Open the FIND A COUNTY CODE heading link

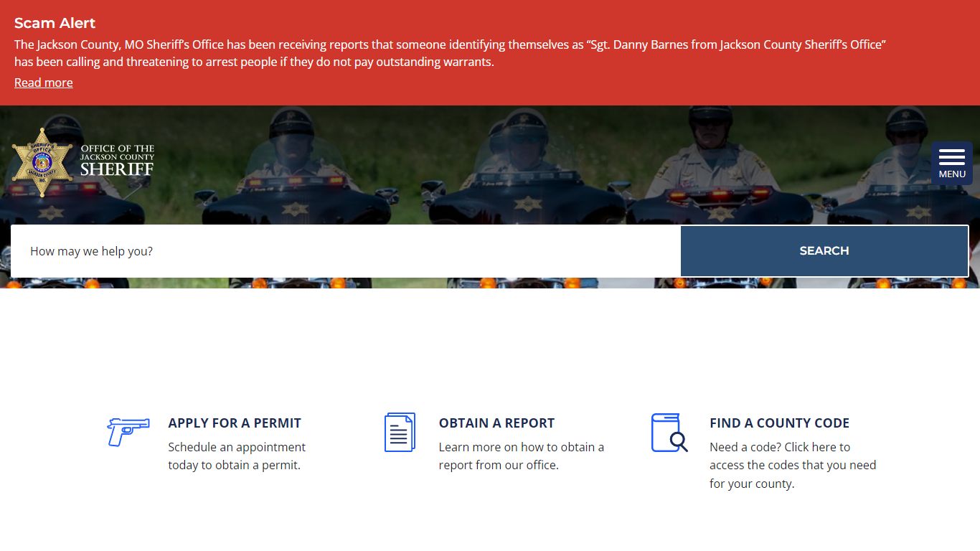[x=779, y=423]
